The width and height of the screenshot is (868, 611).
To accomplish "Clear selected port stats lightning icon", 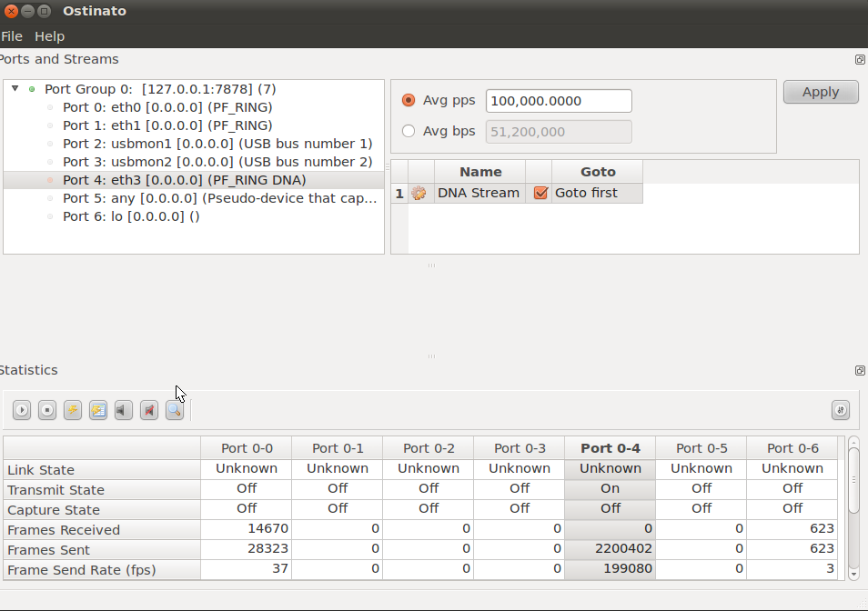I will [73, 410].
